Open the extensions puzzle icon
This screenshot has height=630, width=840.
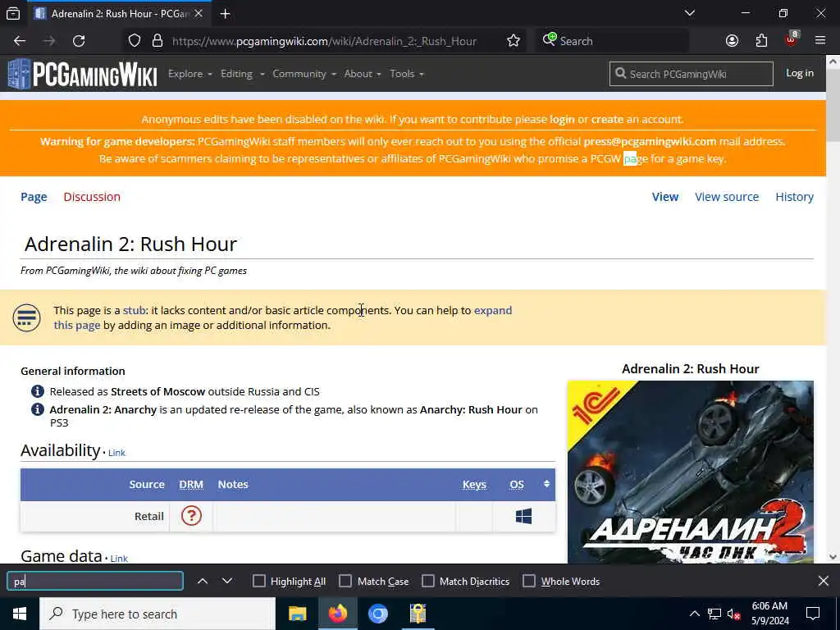click(761, 41)
